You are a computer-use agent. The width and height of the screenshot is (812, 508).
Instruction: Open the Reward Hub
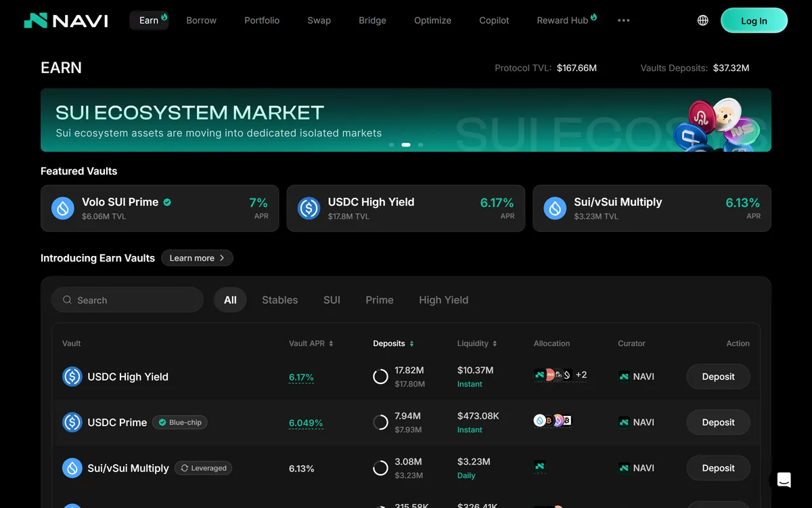567,20
